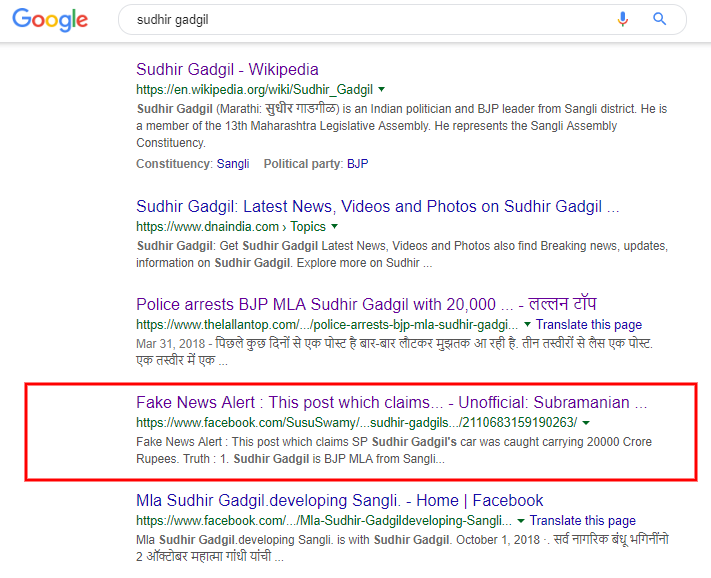The width and height of the screenshot is (711, 578).
Task: Expand dropdown arrow beside Mla-Sudhir-Gadgildeveloping-Sangli URL
Action: tap(521, 521)
